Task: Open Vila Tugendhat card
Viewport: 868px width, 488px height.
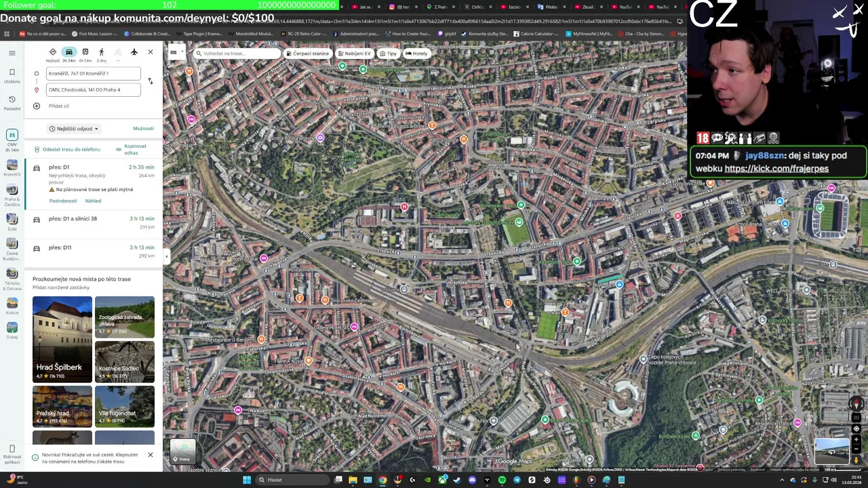Action: [125, 406]
